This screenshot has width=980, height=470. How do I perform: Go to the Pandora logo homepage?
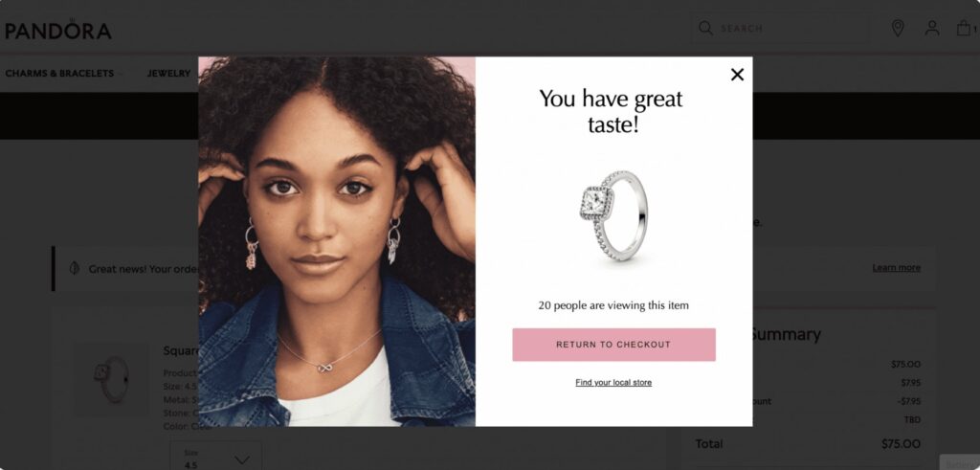pyautogui.click(x=57, y=30)
